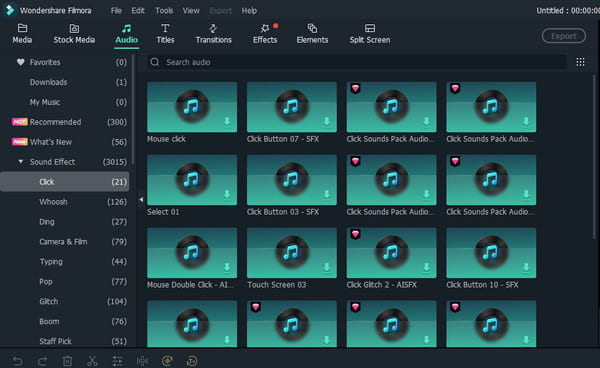Select the Ding sound category
600x368 pixels.
(x=65, y=221)
